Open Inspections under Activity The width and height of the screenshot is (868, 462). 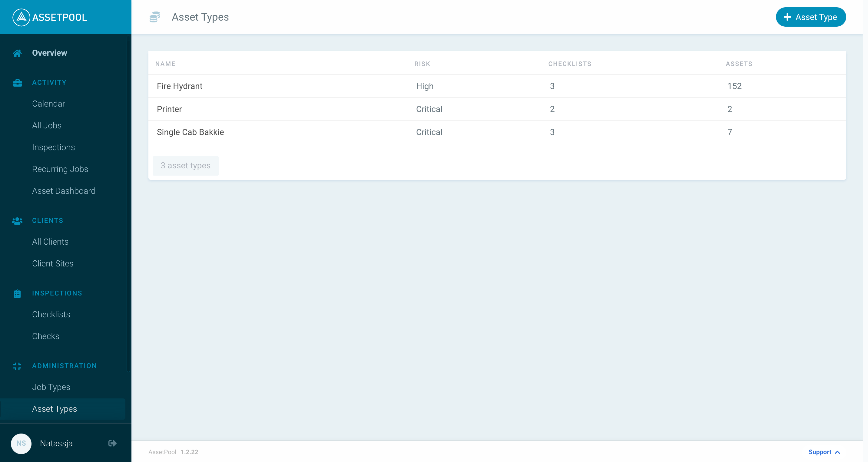[54, 147]
